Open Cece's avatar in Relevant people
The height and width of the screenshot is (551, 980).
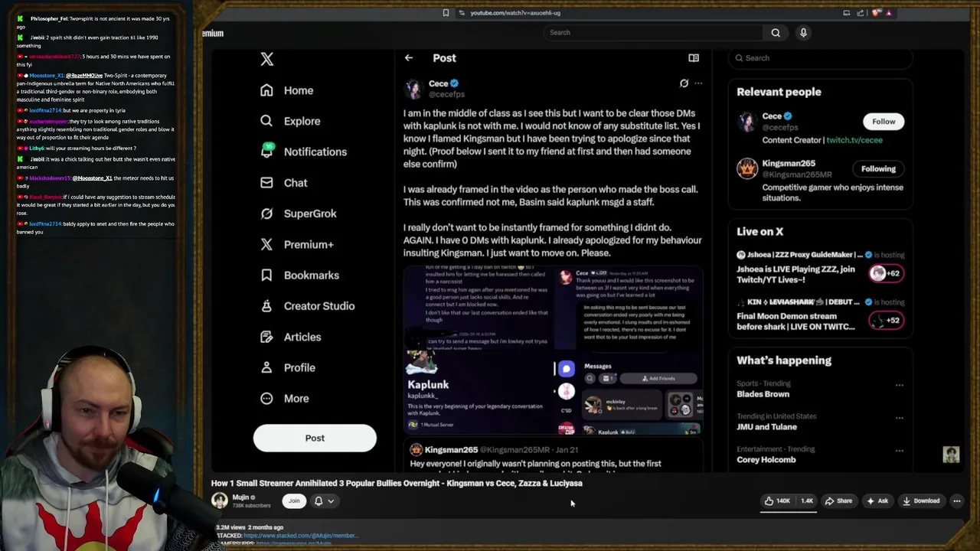pos(746,122)
